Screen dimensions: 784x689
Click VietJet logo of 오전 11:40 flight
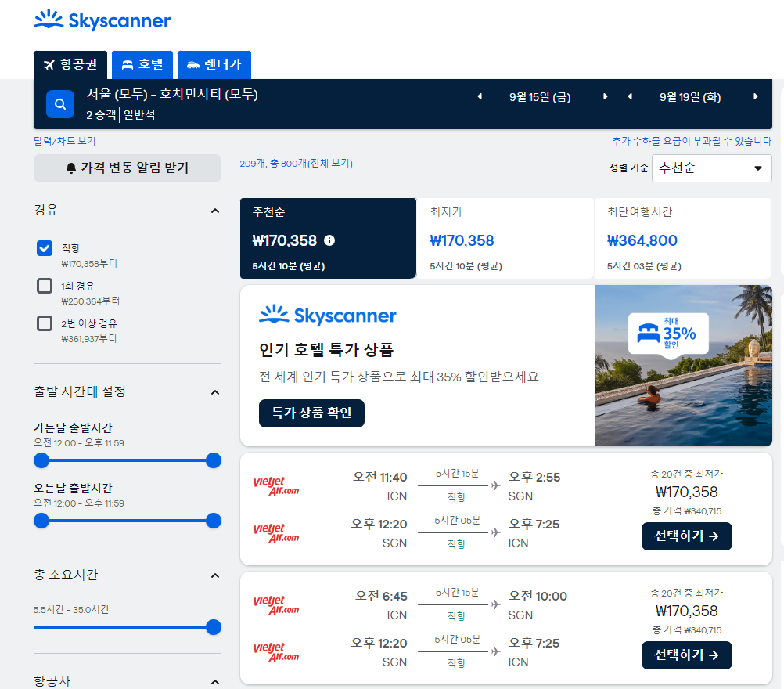coord(276,486)
